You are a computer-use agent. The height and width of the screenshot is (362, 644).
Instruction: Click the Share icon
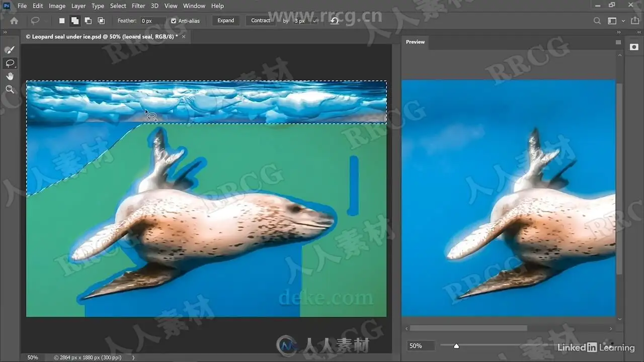coord(634,21)
